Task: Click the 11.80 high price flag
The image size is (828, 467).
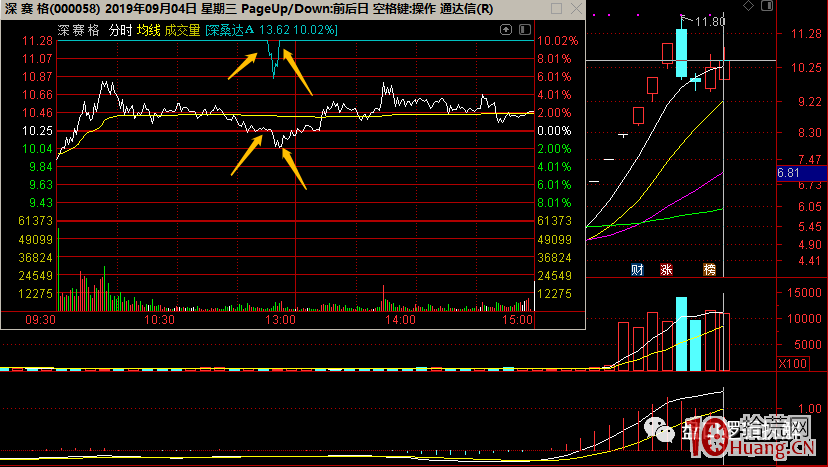Action: click(x=709, y=20)
